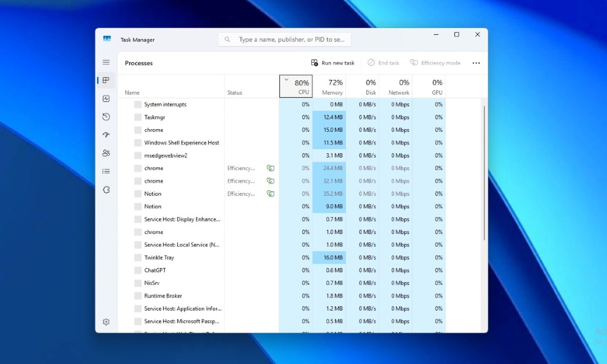607x364 pixels.
Task: Open the Performance sidebar icon
Action: 106,99
